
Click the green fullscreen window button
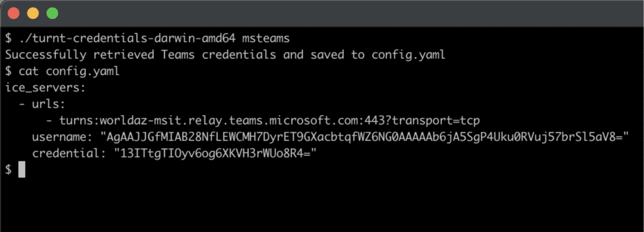coord(52,14)
